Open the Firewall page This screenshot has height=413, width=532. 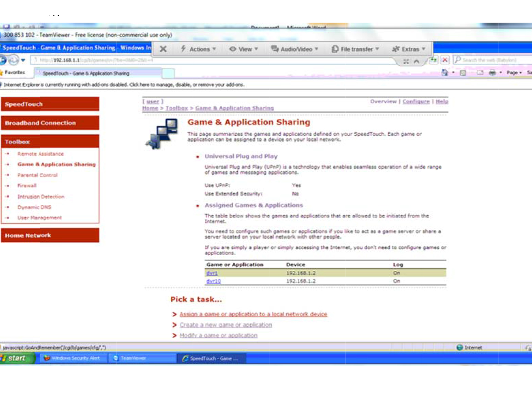coord(27,185)
